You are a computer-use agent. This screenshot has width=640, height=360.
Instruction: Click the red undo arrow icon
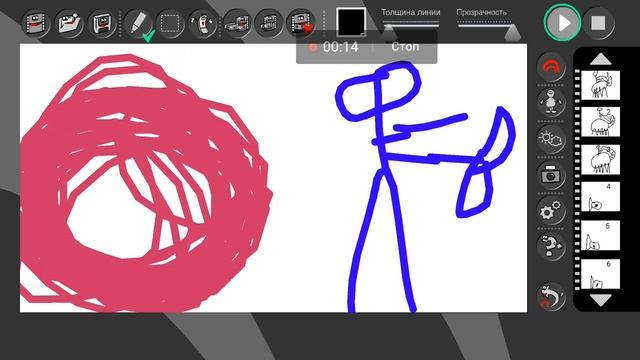pyautogui.click(x=551, y=67)
